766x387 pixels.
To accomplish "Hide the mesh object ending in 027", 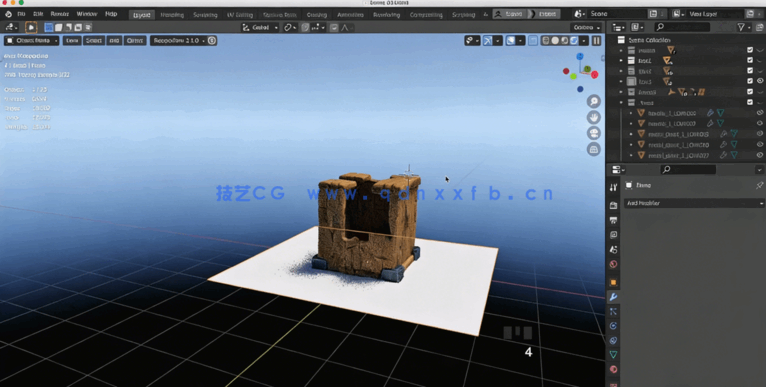I will (x=760, y=155).
